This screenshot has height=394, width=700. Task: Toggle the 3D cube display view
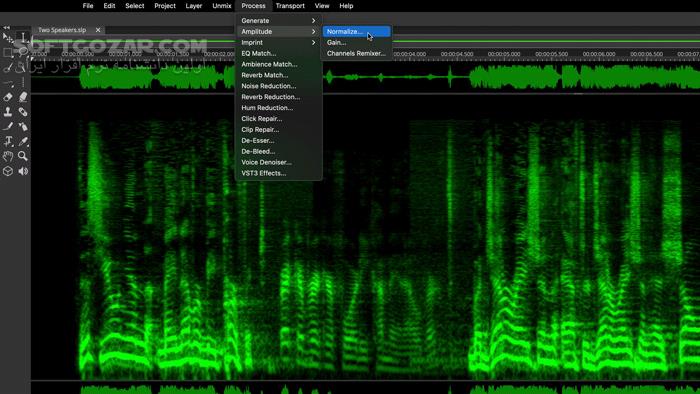pos(8,171)
